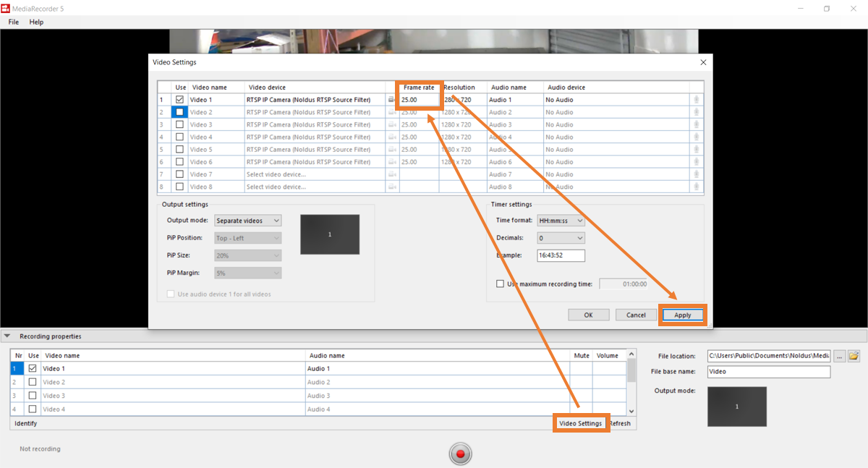
Task: Open the Help menu
Action: coord(36,22)
